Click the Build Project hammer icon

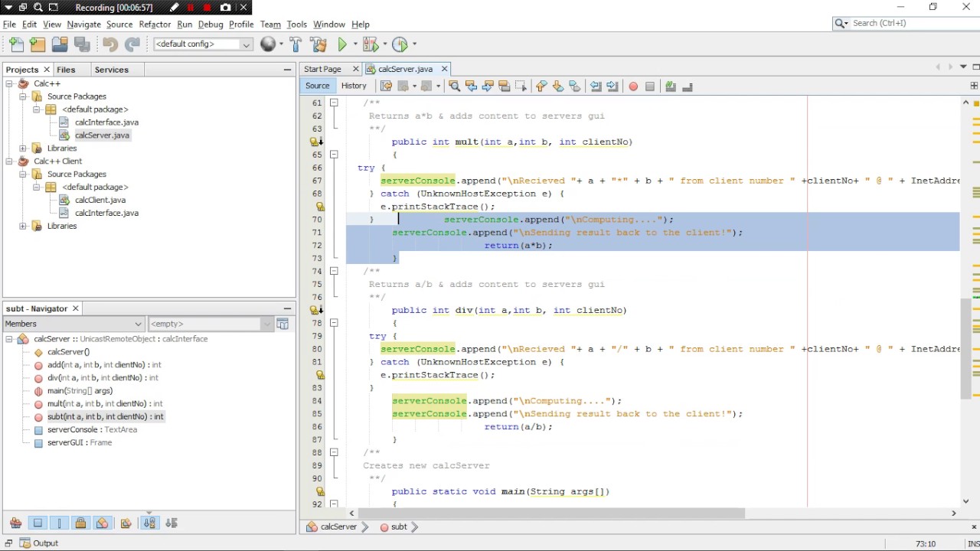tap(296, 44)
